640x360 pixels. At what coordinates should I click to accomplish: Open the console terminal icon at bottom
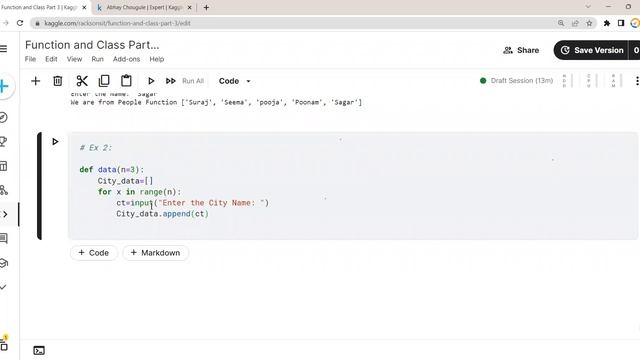(39, 350)
